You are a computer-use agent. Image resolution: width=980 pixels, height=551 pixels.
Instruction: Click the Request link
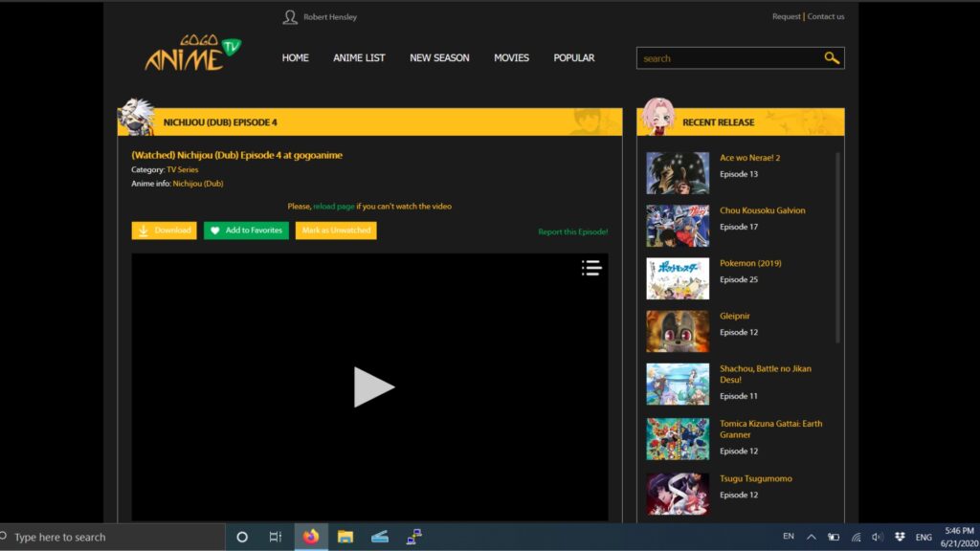pos(786,17)
